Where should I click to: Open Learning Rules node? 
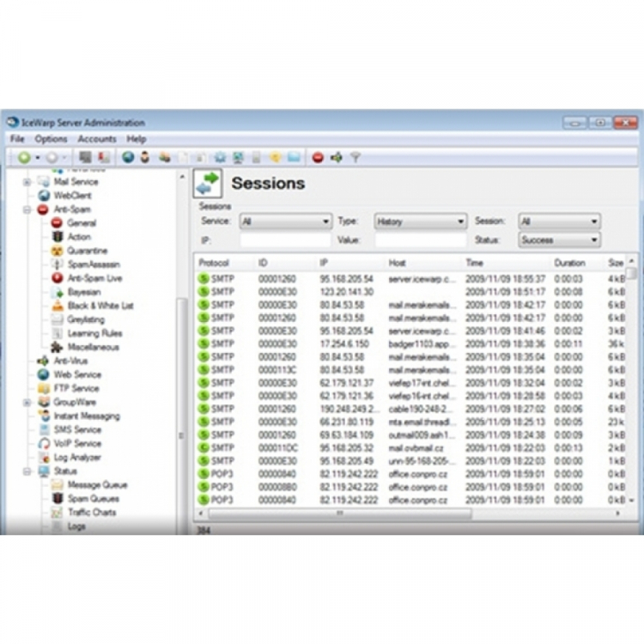[94, 333]
